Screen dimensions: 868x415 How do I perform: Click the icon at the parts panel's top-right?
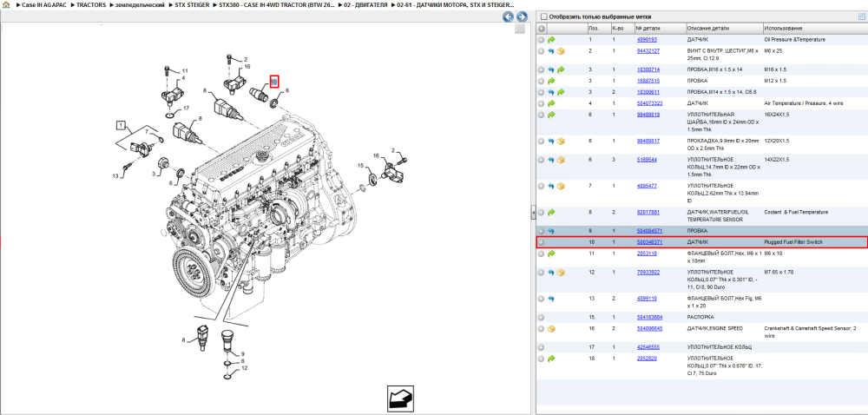tap(861, 16)
